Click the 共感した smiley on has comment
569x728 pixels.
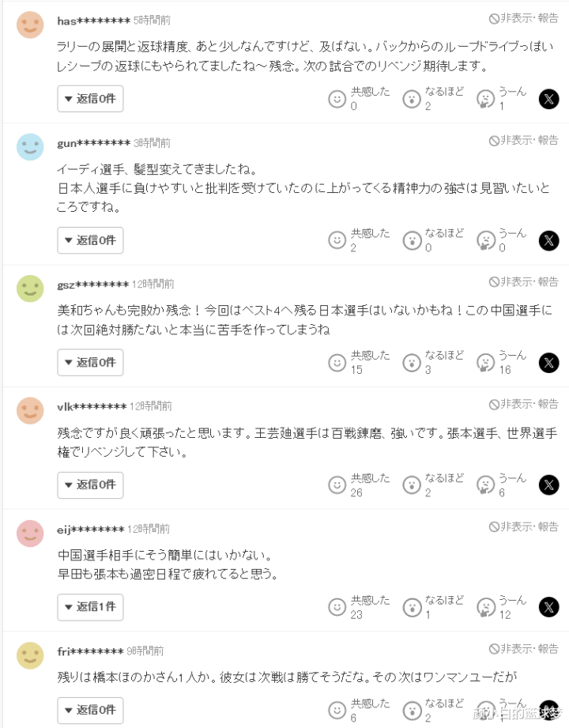pos(337,99)
